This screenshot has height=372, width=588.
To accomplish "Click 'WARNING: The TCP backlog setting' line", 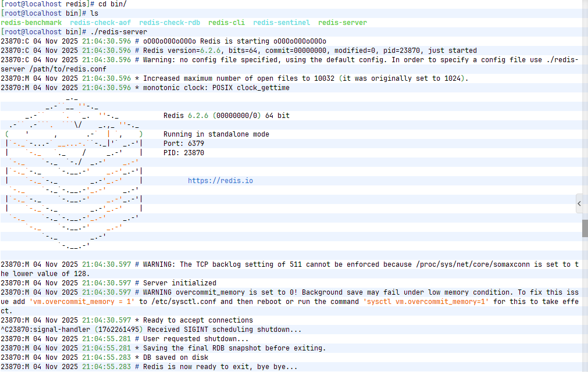I will (290, 269).
